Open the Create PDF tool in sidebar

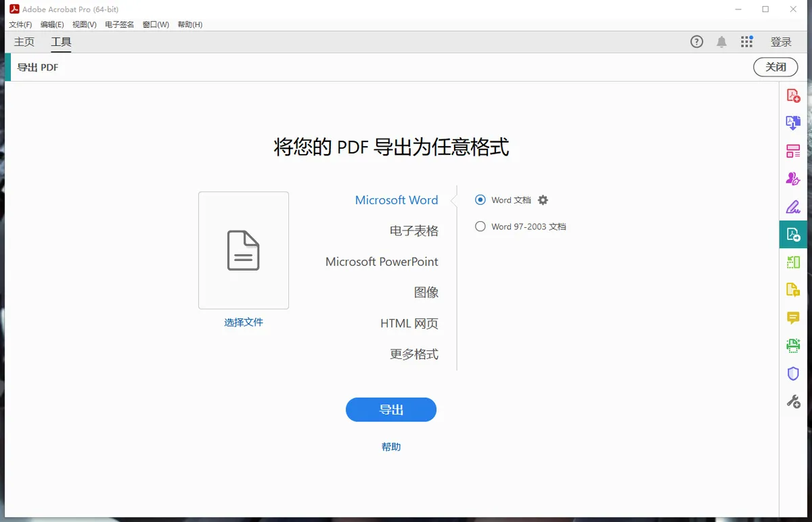point(793,95)
